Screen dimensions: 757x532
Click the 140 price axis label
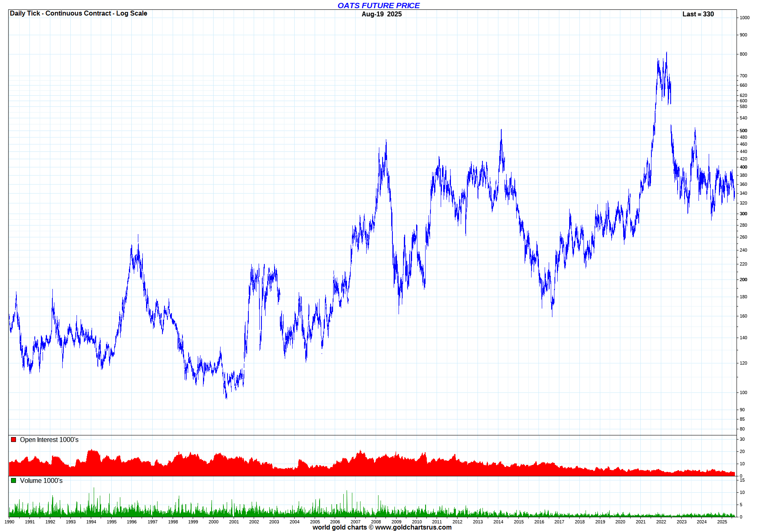[743, 338]
